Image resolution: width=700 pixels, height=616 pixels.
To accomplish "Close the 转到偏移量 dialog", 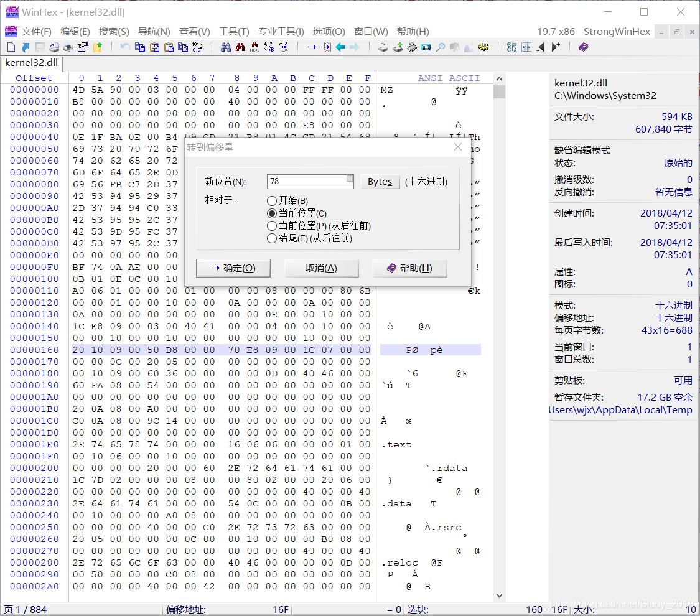I will point(457,147).
